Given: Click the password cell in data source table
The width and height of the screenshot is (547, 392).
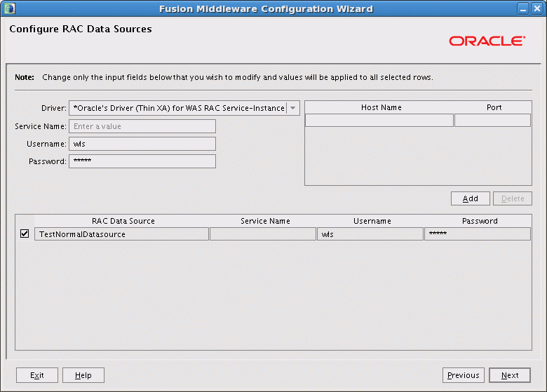Looking at the screenshot, I should pos(478,234).
